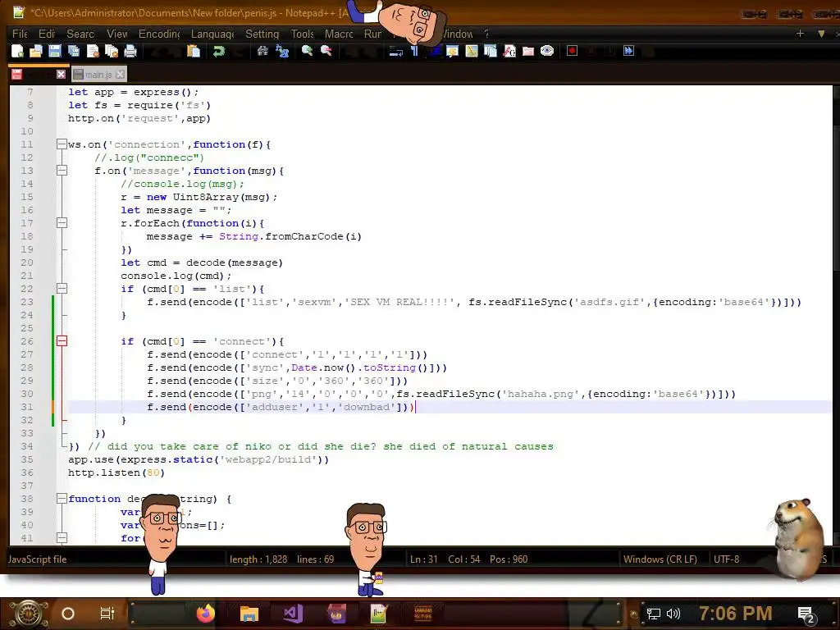Click the Open file toolbar icon
The image size is (840, 630).
[36, 51]
